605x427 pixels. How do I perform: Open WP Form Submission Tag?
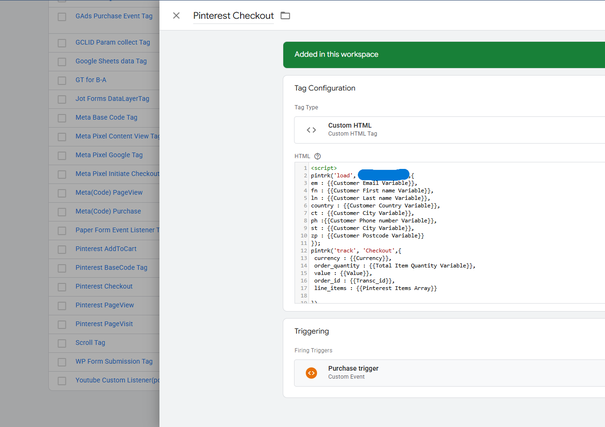tap(114, 361)
